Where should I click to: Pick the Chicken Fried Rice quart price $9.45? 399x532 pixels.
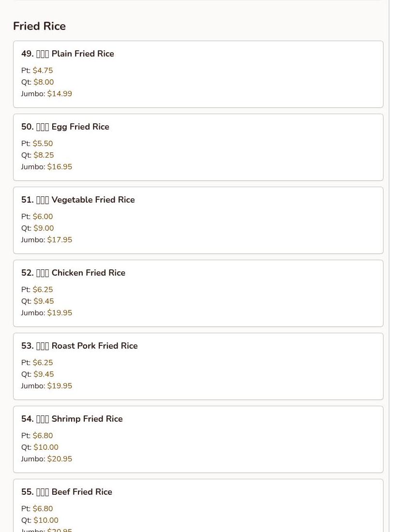pos(44,301)
